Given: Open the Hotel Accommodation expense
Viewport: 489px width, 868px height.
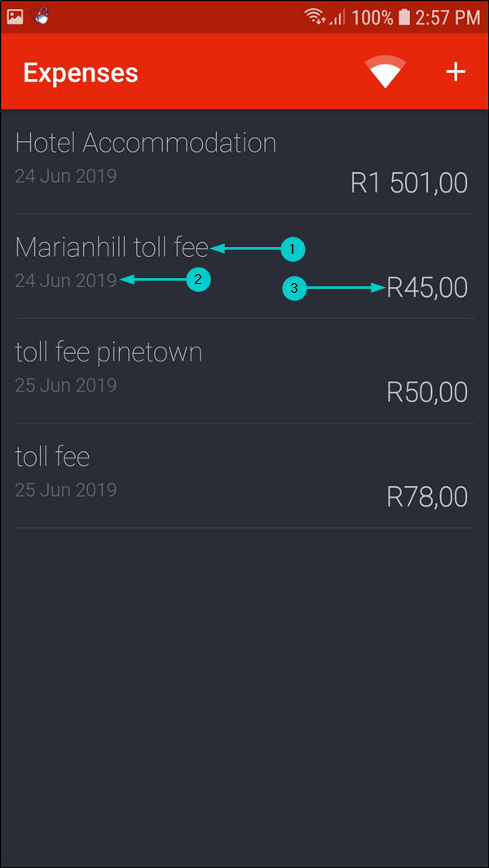Looking at the screenshot, I should (x=146, y=144).
